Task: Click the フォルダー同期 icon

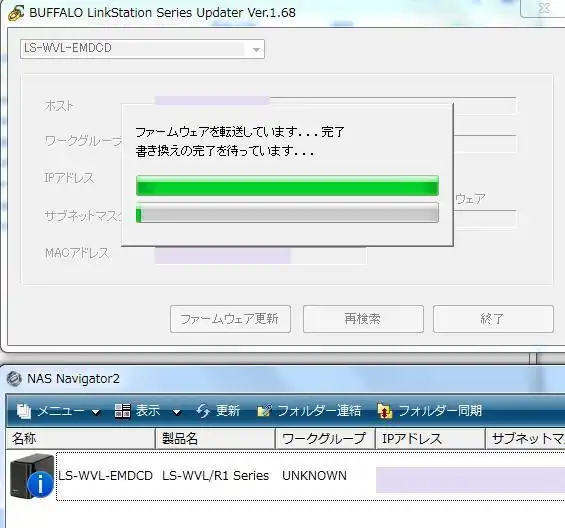Action: tap(384, 411)
